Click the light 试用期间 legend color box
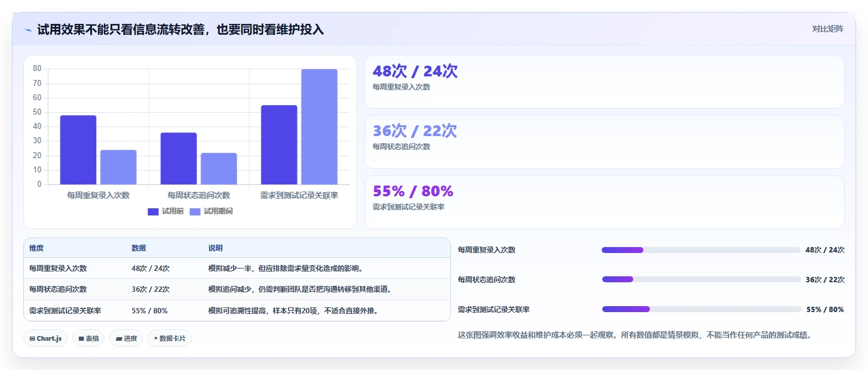868x370 pixels. click(x=195, y=211)
